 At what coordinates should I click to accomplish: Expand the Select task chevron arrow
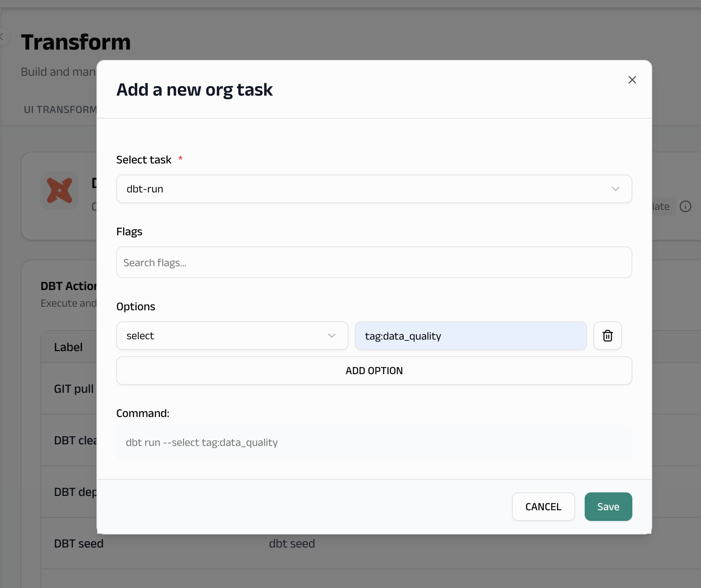coord(615,189)
